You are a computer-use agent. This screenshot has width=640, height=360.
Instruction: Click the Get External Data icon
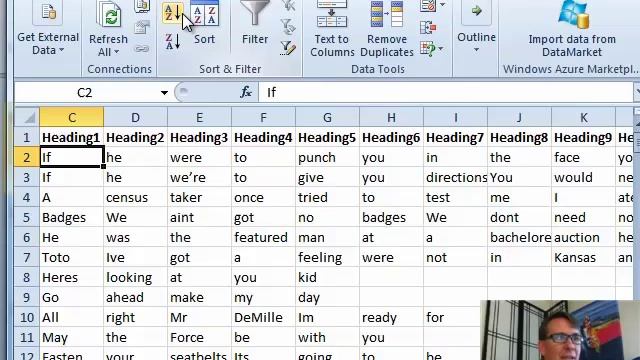(x=48, y=12)
